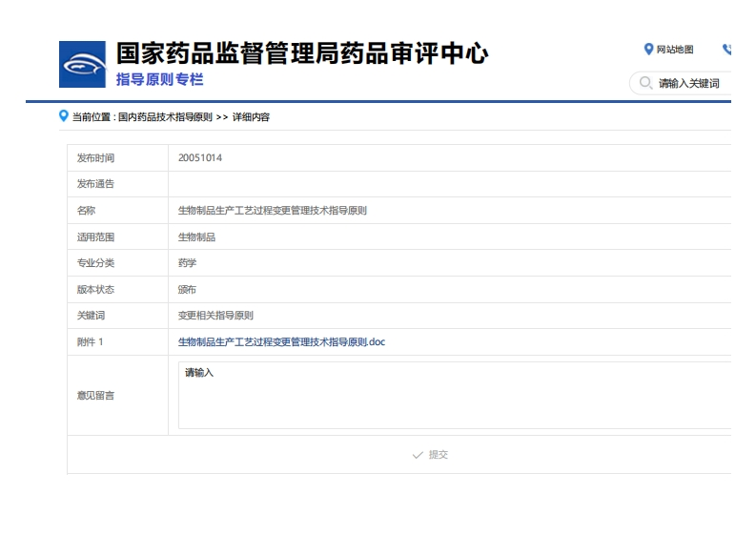Screen dimensions: 756x535
Task: Click the location pin icon before 当前位置
Action: 64,116
